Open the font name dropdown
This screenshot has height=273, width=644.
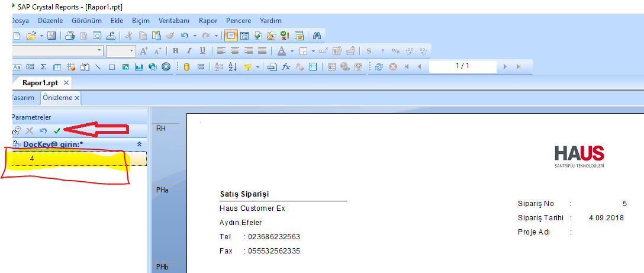(x=99, y=51)
